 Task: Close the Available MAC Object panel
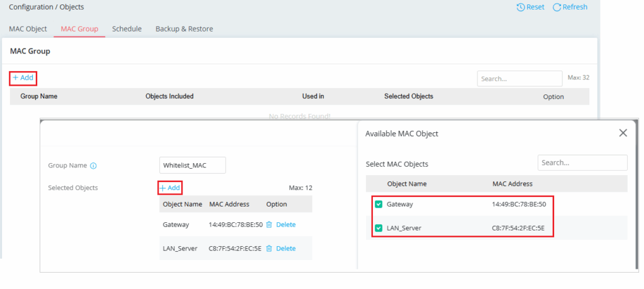(623, 133)
